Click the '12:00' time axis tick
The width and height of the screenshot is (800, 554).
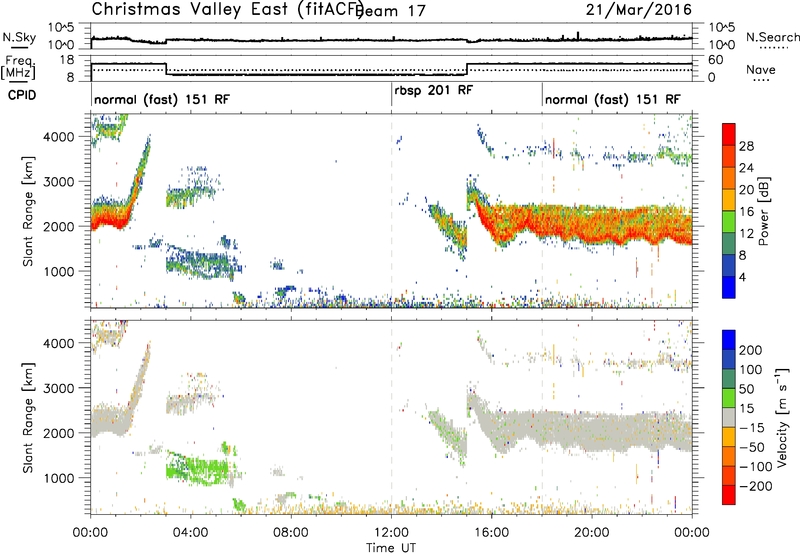point(391,533)
